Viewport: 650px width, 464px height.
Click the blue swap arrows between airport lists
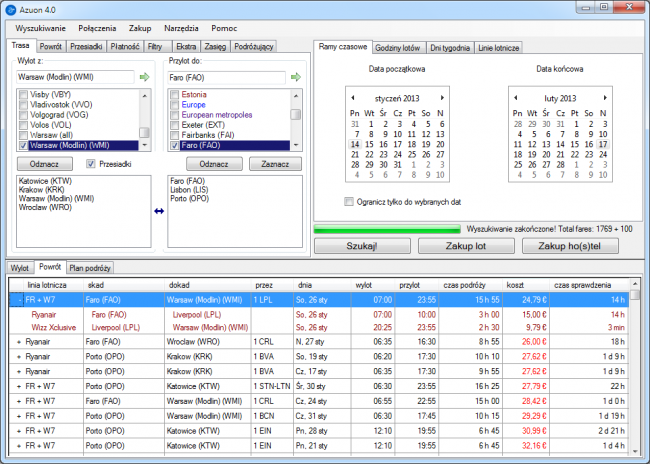pyautogui.click(x=157, y=210)
